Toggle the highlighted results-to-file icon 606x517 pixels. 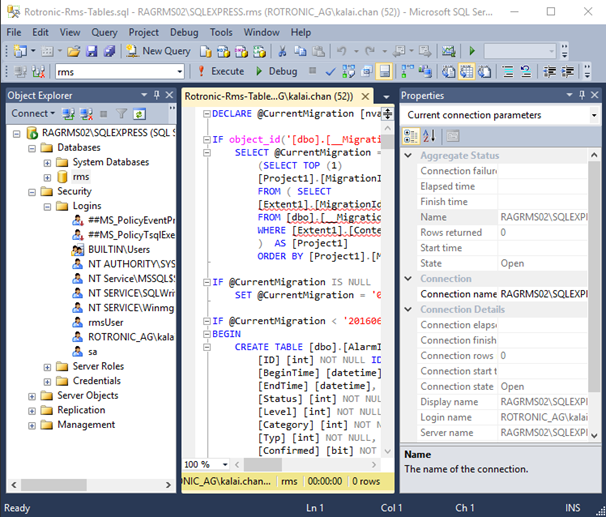coord(385,72)
